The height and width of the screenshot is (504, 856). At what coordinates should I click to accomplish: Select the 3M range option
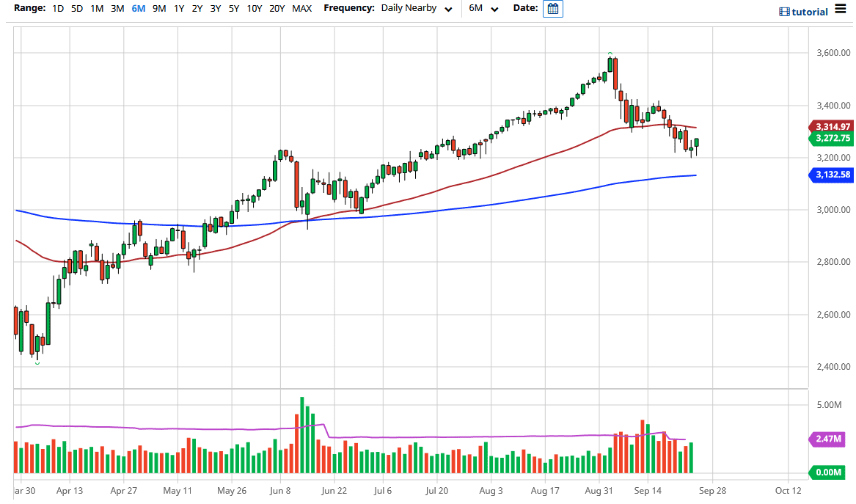[117, 10]
